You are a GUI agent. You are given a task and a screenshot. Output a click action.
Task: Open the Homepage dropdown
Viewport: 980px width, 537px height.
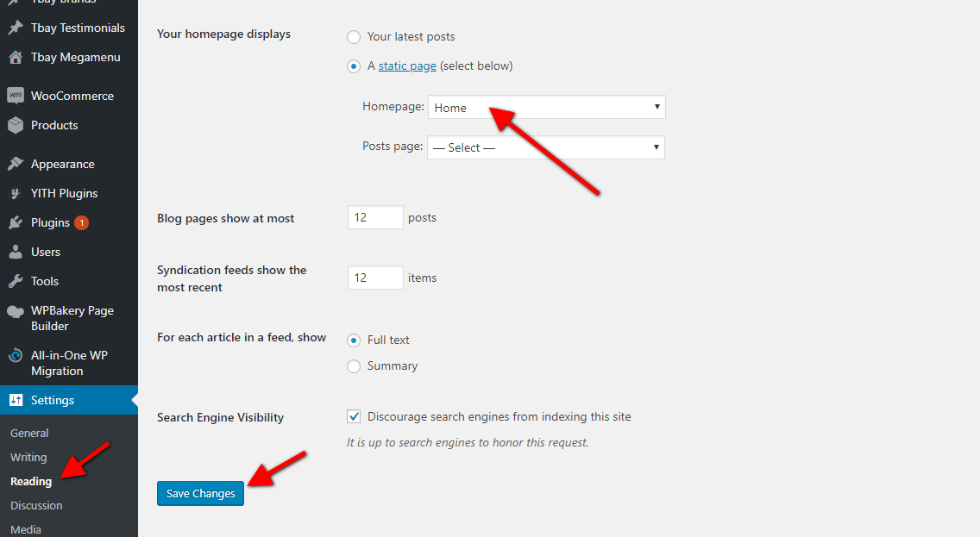tap(546, 108)
